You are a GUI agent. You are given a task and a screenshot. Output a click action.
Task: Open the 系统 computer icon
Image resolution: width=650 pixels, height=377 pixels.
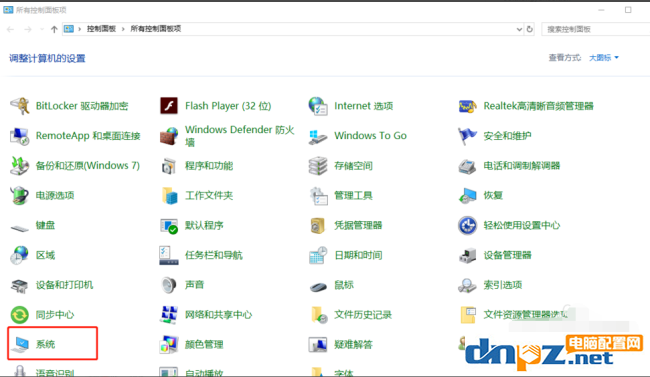(x=20, y=345)
